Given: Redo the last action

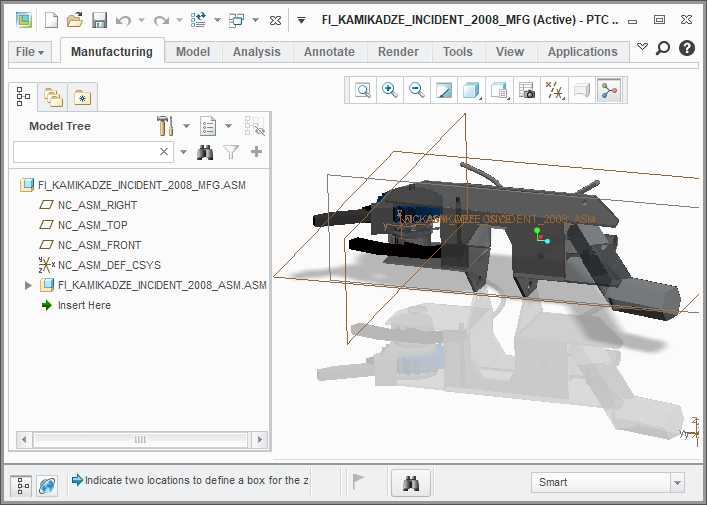Looking at the screenshot, I should (x=161, y=20).
